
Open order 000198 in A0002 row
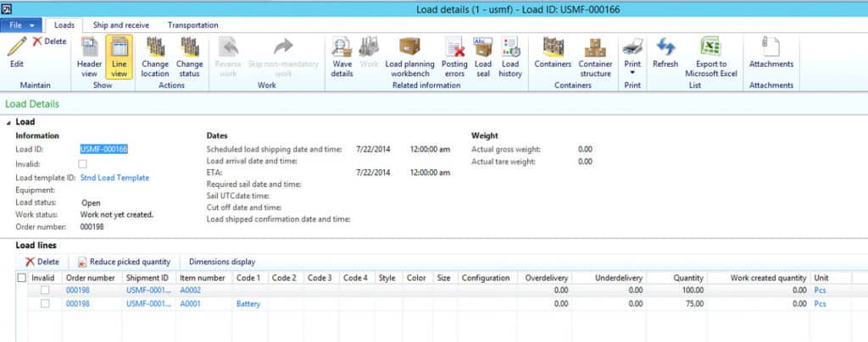pos(77,290)
